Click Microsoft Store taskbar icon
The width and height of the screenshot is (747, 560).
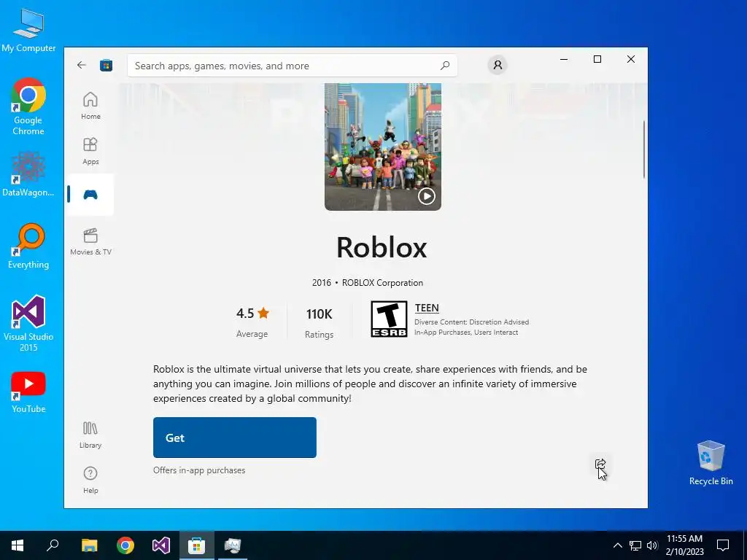click(x=197, y=545)
